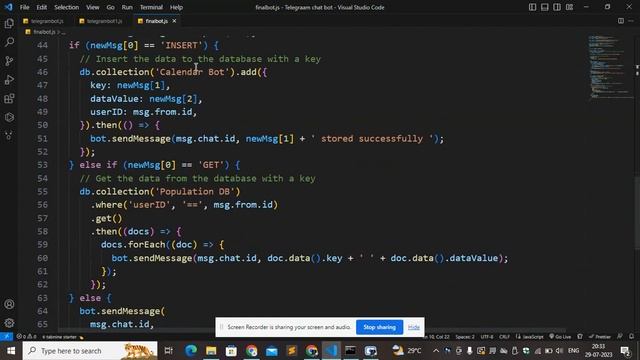Screen dimensions: 640x360
Task: Open Microsoft Edge from taskbar
Action: click(x=191, y=351)
